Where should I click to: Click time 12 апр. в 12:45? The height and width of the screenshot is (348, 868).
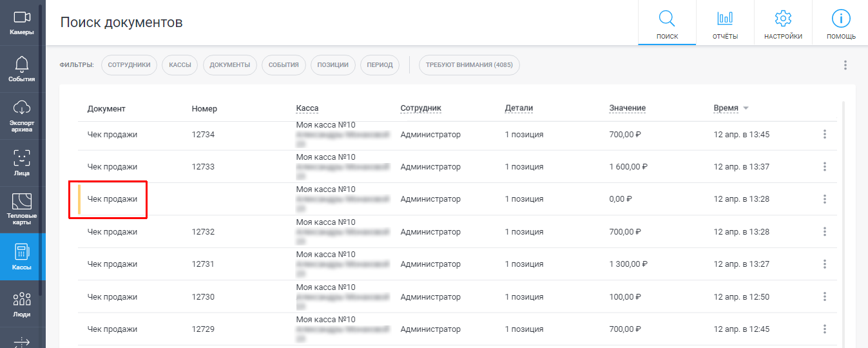pyautogui.click(x=742, y=329)
